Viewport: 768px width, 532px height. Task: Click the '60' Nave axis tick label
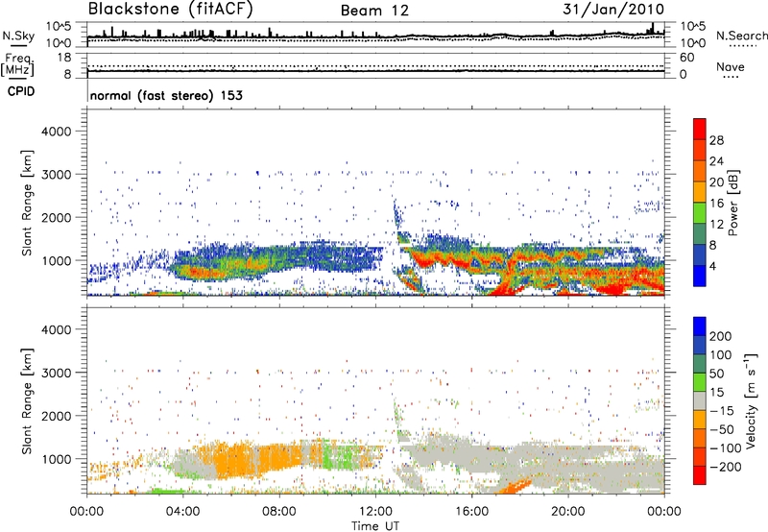click(687, 58)
